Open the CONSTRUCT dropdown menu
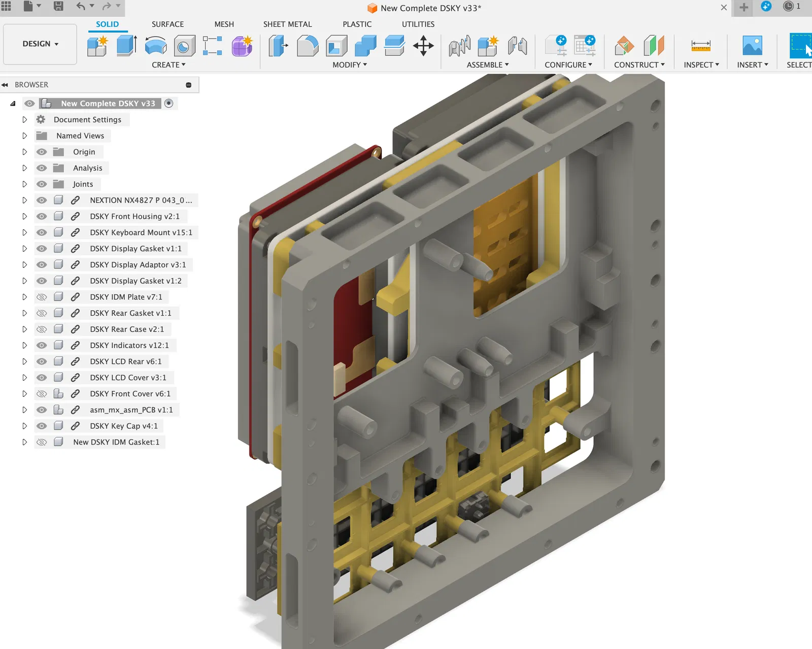This screenshot has width=812, height=649. click(x=639, y=65)
